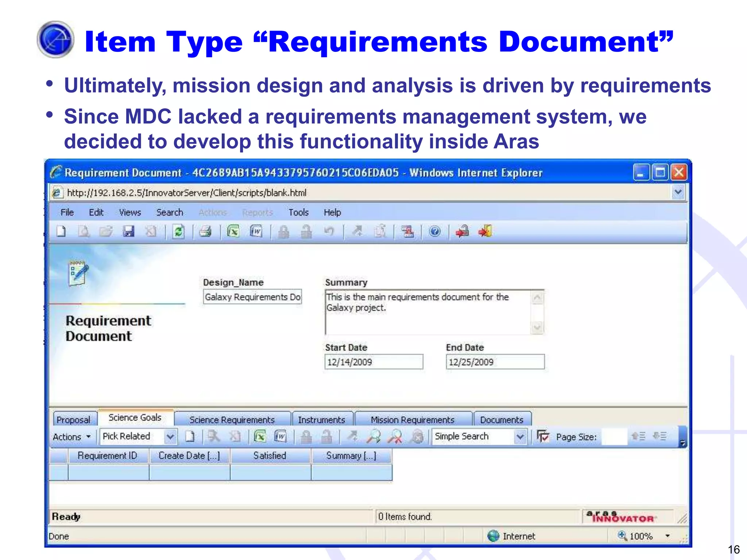Click the Print icon in the main toolbar
Viewport: 747px width, 560px height.
(x=206, y=232)
